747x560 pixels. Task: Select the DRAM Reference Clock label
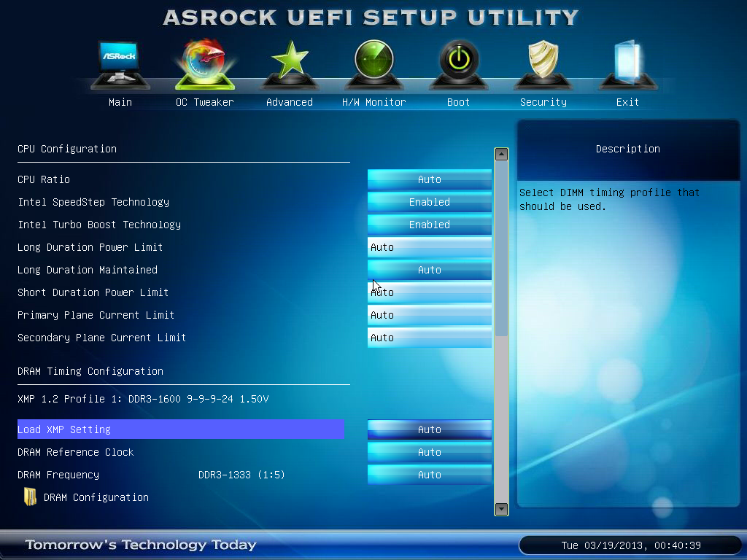[76, 452]
